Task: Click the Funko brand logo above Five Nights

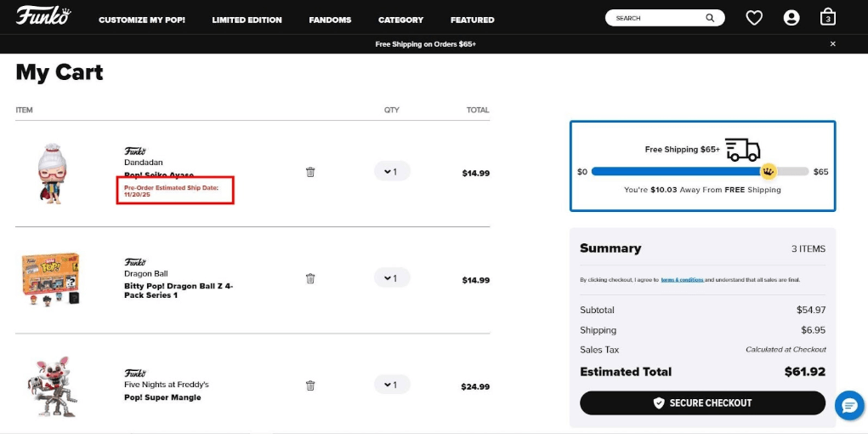Action: click(135, 373)
